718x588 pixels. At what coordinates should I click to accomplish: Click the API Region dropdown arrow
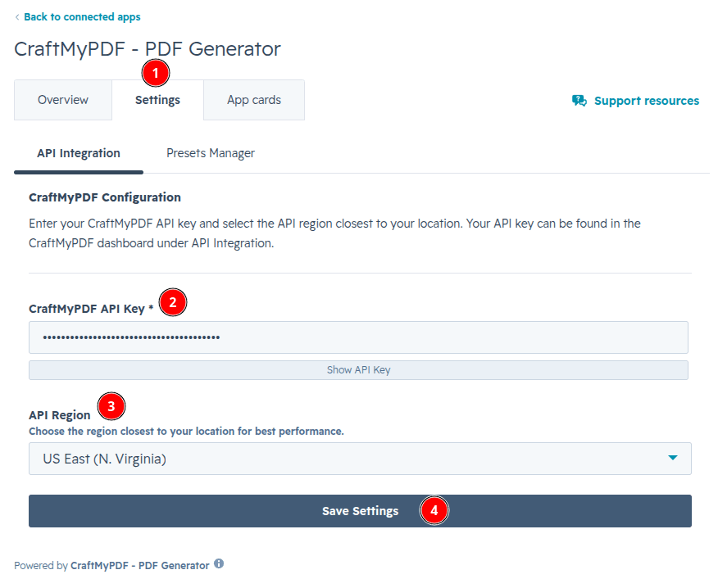pyautogui.click(x=672, y=458)
